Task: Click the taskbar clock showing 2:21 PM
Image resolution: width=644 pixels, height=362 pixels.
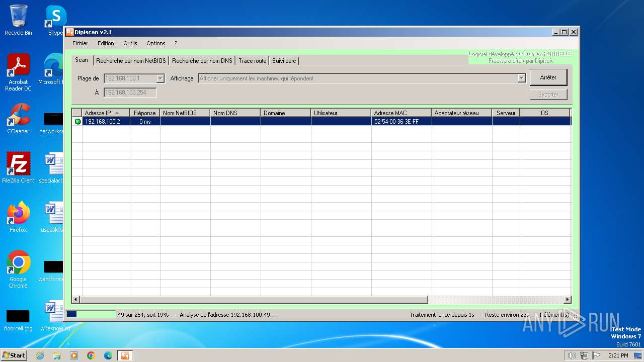Action: 618,355
